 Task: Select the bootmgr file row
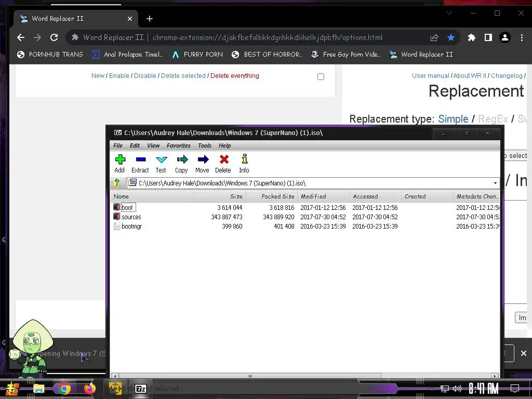(x=305, y=227)
